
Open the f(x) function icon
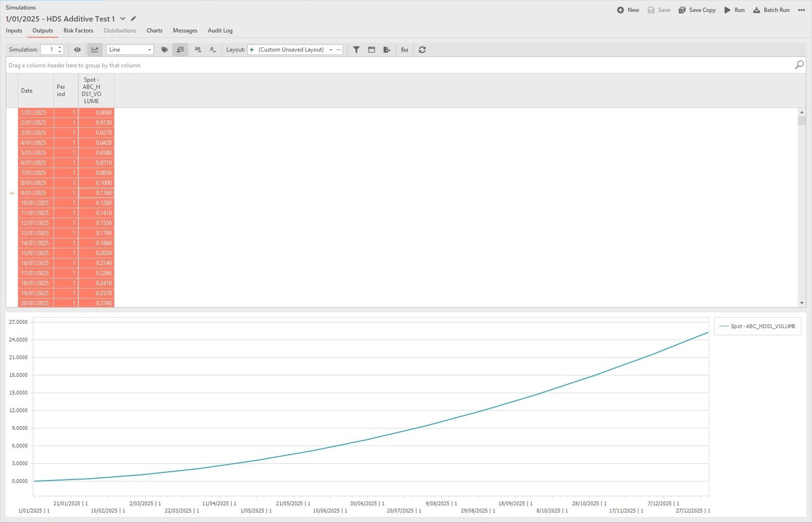tap(405, 50)
